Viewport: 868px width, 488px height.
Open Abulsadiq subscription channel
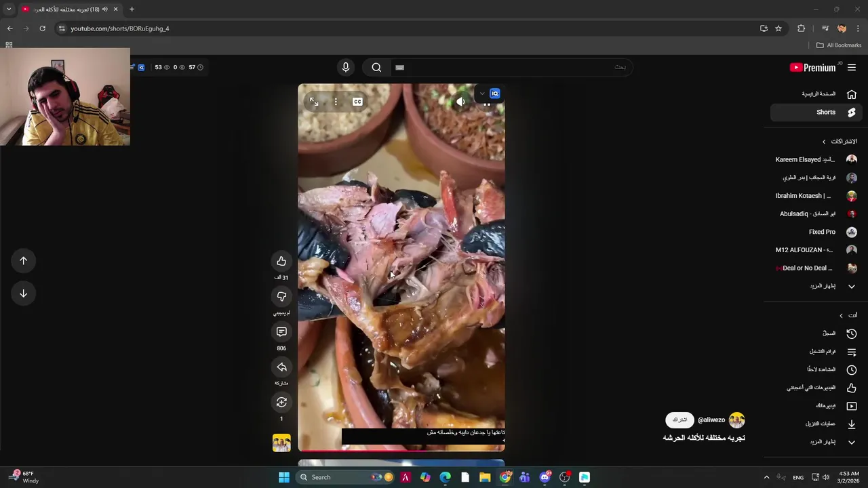[x=816, y=213]
